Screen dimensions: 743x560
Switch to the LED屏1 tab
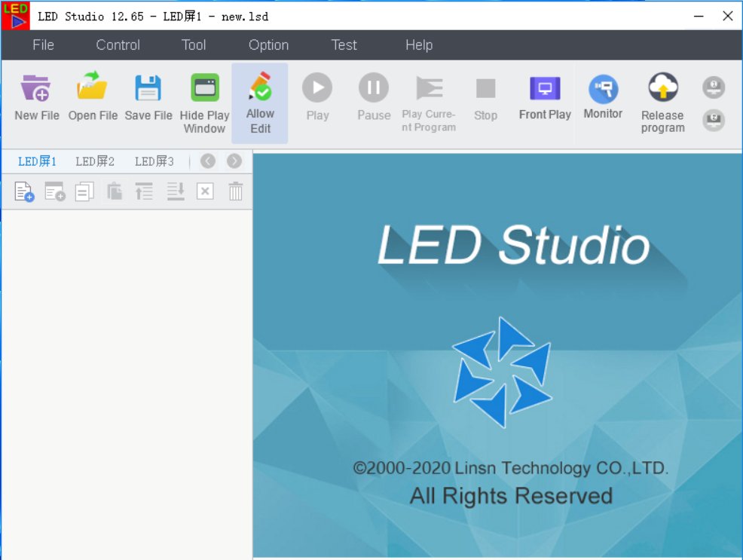pyautogui.click(x=37, y=161)
